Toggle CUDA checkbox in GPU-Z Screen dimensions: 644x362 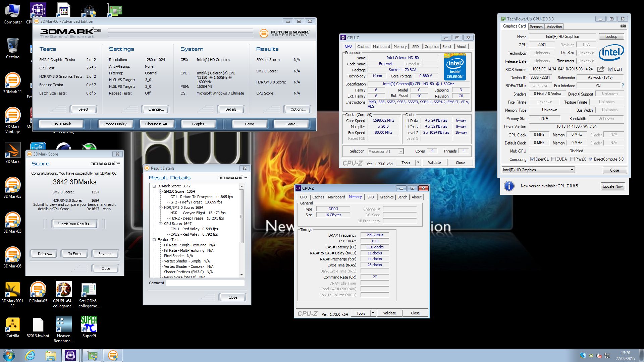(553, 159)
